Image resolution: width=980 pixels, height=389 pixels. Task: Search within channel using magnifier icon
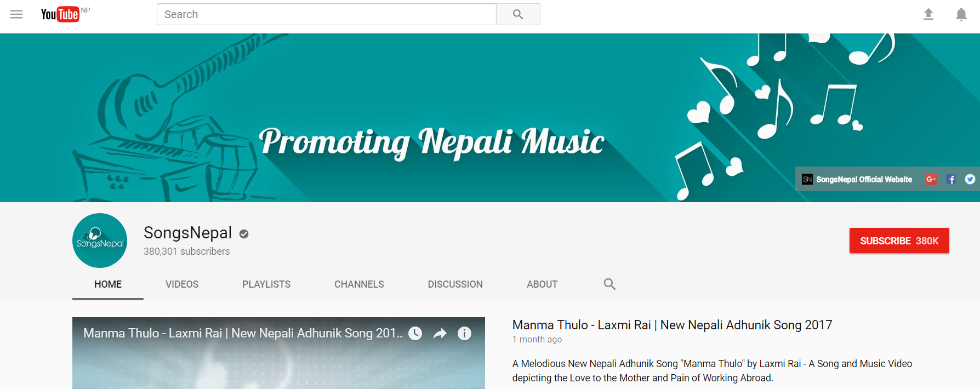click(609, 284)
